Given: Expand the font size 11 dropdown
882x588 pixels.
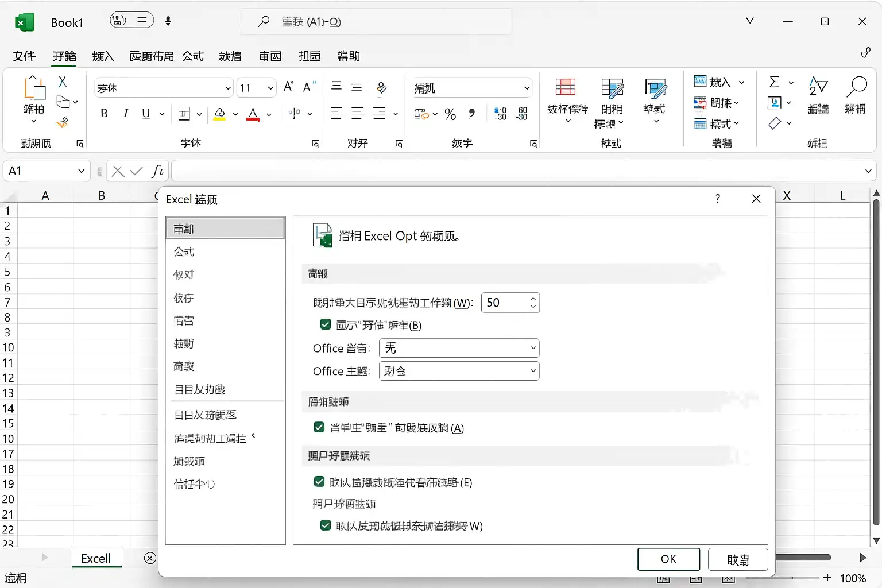Looking at the screenshot, I should coord(270,88).
